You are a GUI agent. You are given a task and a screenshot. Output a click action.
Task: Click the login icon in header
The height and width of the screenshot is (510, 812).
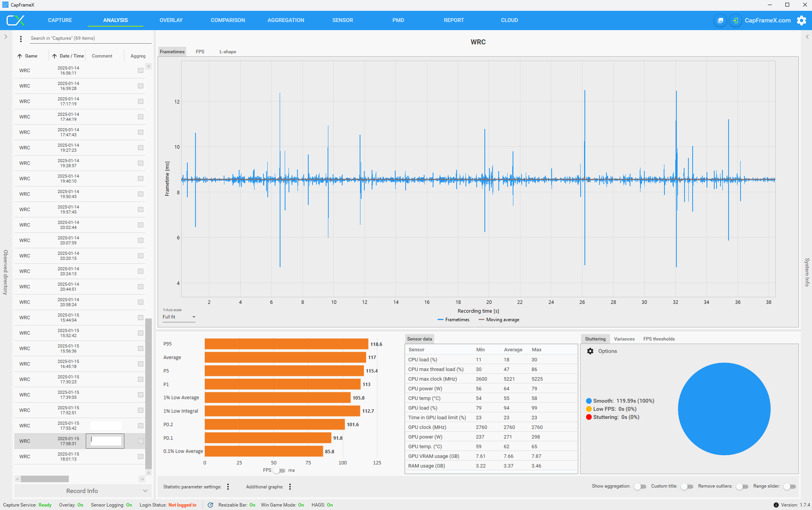(735, 20)
